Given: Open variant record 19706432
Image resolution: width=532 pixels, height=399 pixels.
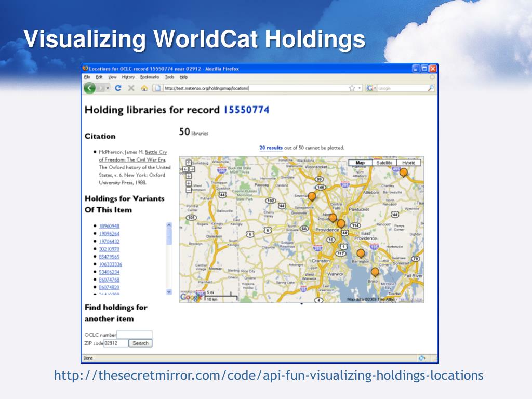Looking at the screenshot, I should (x=109, y=241).
